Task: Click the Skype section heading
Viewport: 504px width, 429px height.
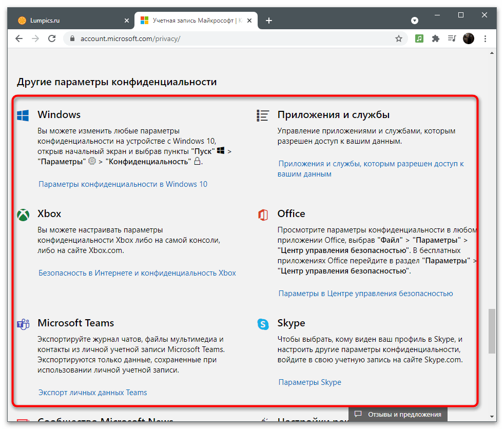Action: (291, 323)
